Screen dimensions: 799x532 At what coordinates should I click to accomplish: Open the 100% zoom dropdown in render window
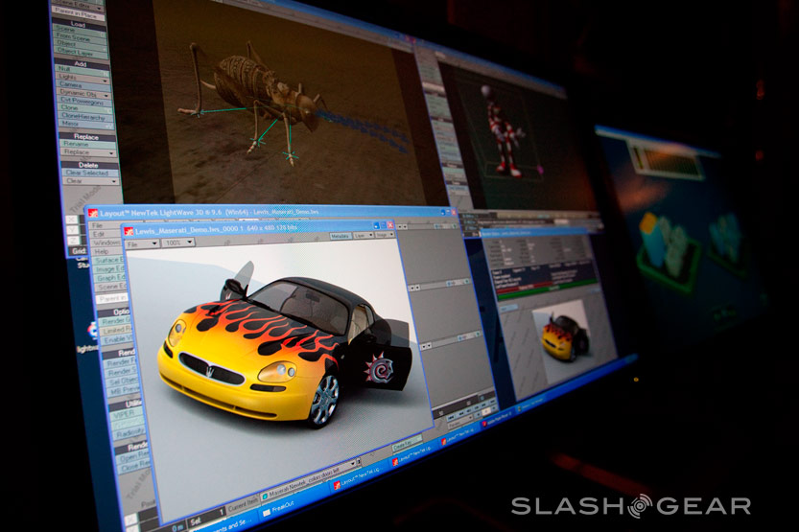178,243
